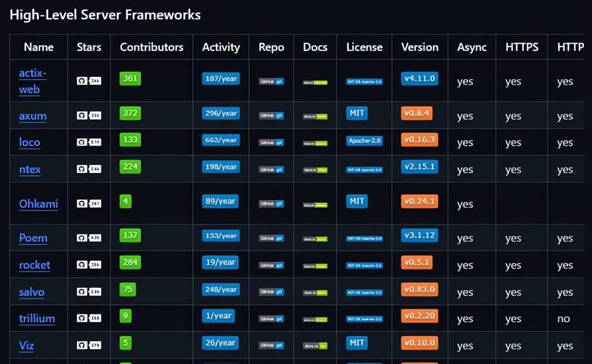Select the 296/year activity badge
Viewport: 592px width, 364px height.
[x=221, y=113]
